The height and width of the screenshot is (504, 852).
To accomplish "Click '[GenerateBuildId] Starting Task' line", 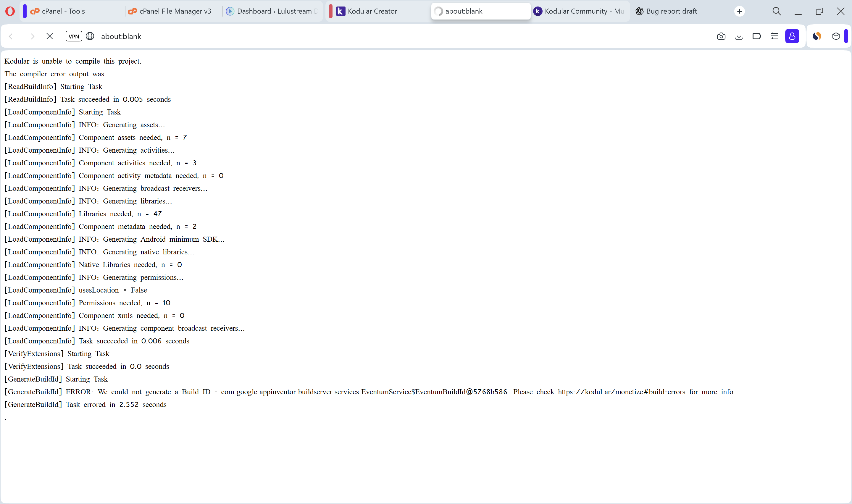I will 56,379.
